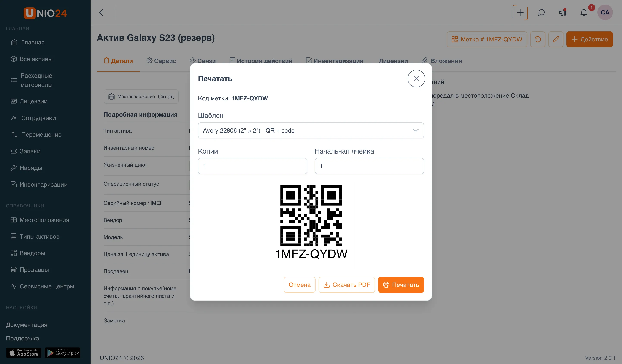Click the plus quick-add icon in header
This screenshot has width=622, height=364.
click(x=520, y=12)
